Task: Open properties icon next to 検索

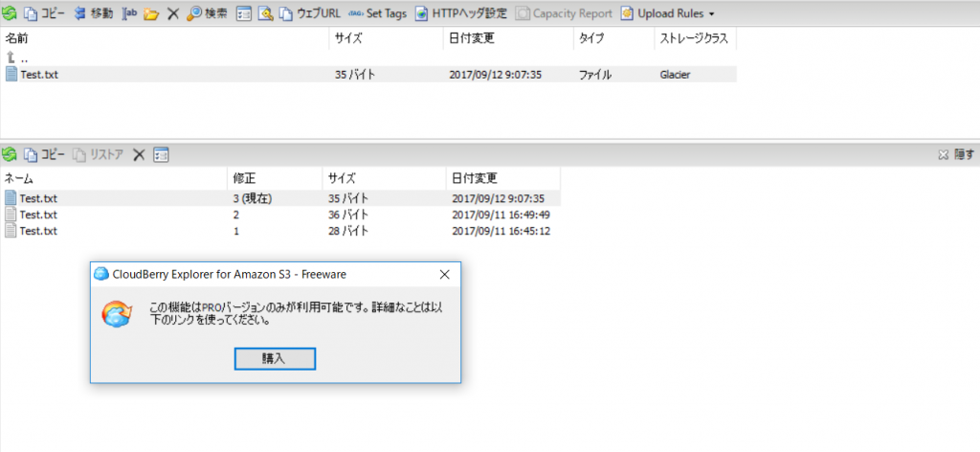Action: tap(243, 13)
